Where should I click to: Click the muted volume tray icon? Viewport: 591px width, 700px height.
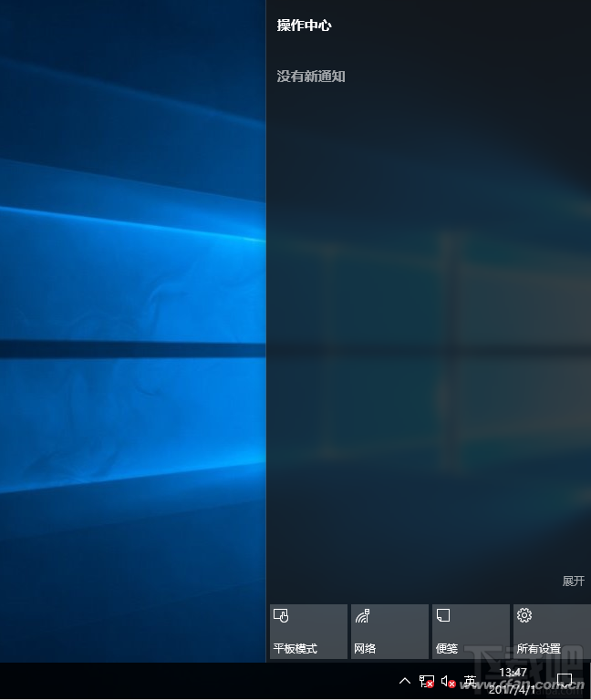tap(448, 681)
